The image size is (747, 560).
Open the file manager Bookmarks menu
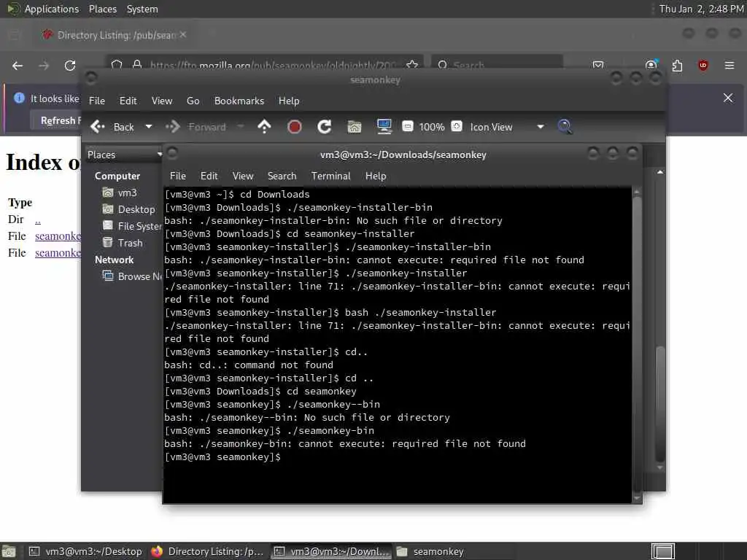239,101
